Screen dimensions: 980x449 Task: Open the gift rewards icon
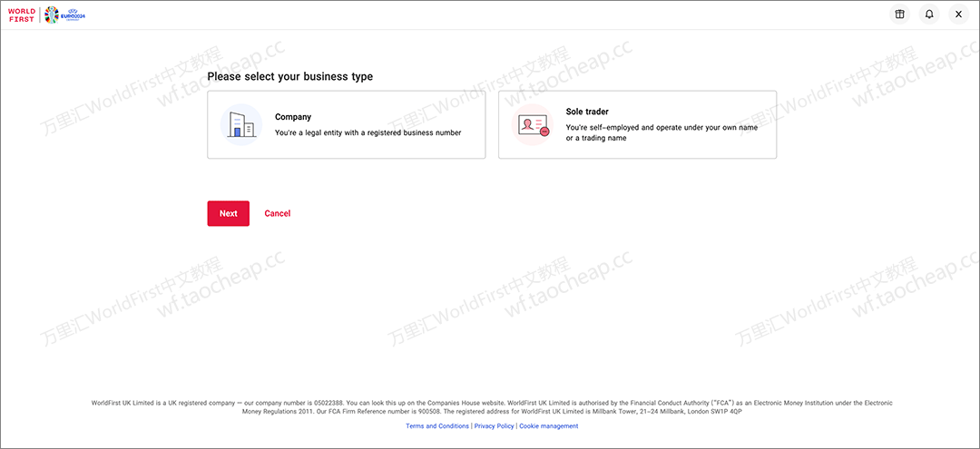[x=899, y=15]
